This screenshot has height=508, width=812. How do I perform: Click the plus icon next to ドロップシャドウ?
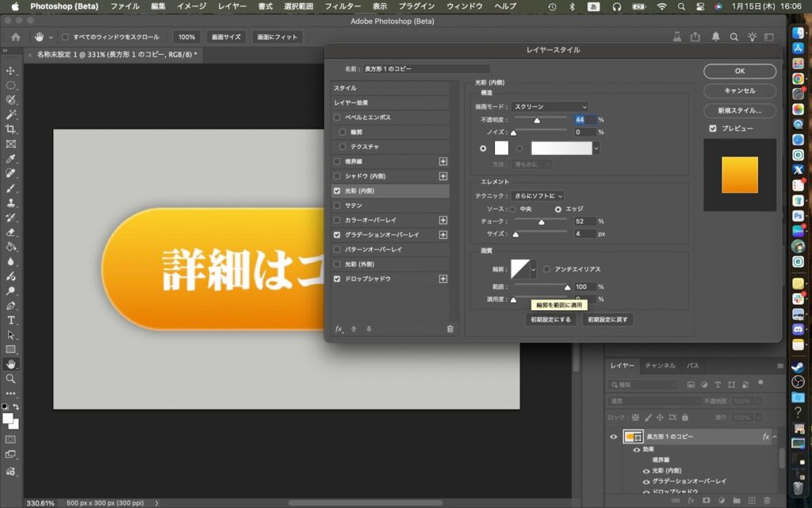coord(443,279)
